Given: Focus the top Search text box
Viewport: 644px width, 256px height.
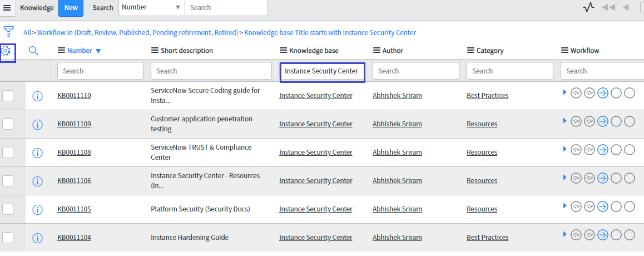Looking at the screenshot, I should [226, 7].
